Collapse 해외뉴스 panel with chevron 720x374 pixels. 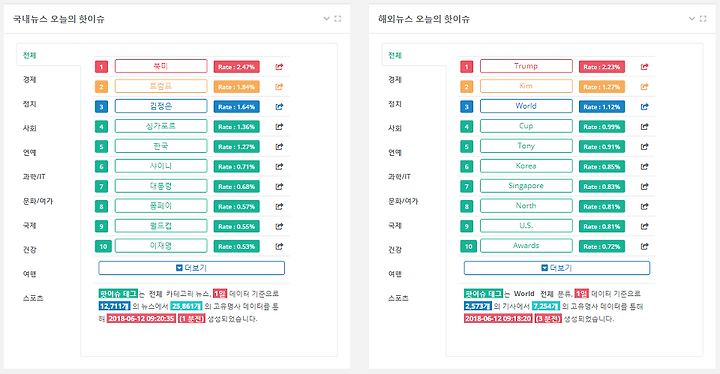pos(692,19)
